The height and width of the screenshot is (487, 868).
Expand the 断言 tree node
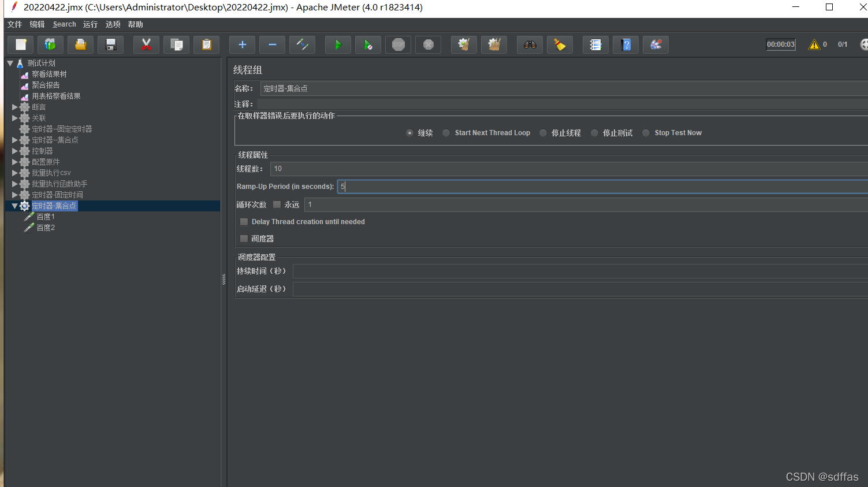(14, 107)
